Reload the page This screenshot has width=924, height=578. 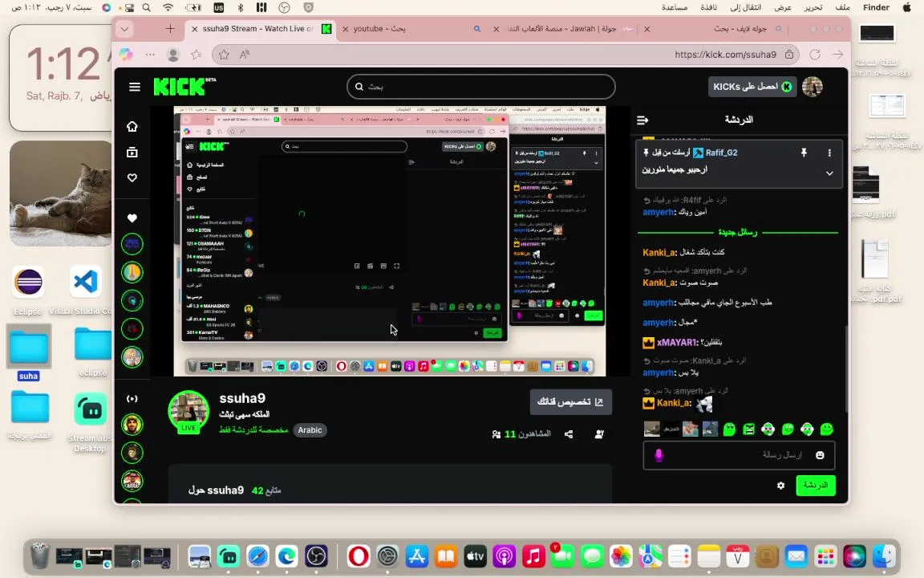[x=815, y=55]
